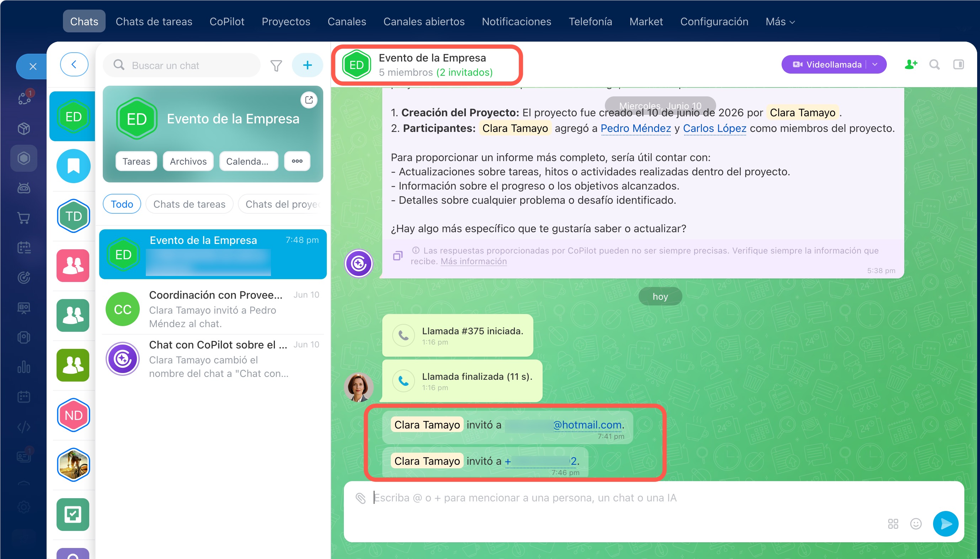Viewport: 980px width, 559px height.
Task: Select the Chats de tareas filter chip
Action: pos(189,204)
